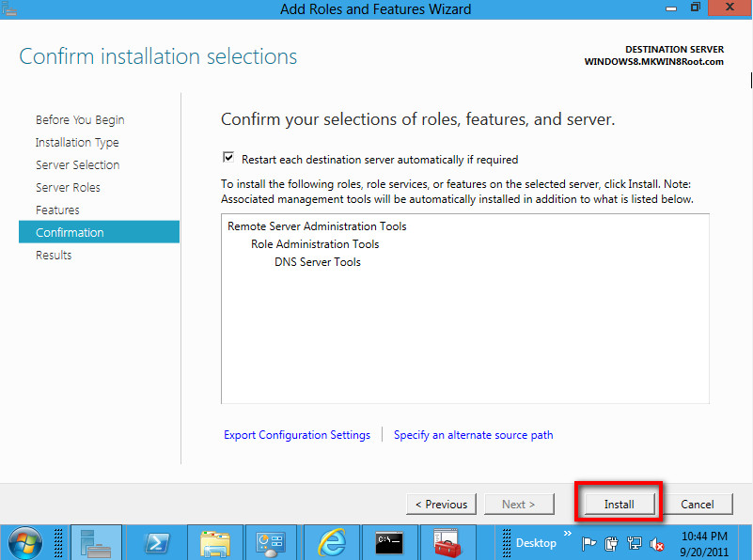This screenshot has width=753, height=560.
Task: Uncheck restart each destination server automatically
Action: [x=227, y=159]
